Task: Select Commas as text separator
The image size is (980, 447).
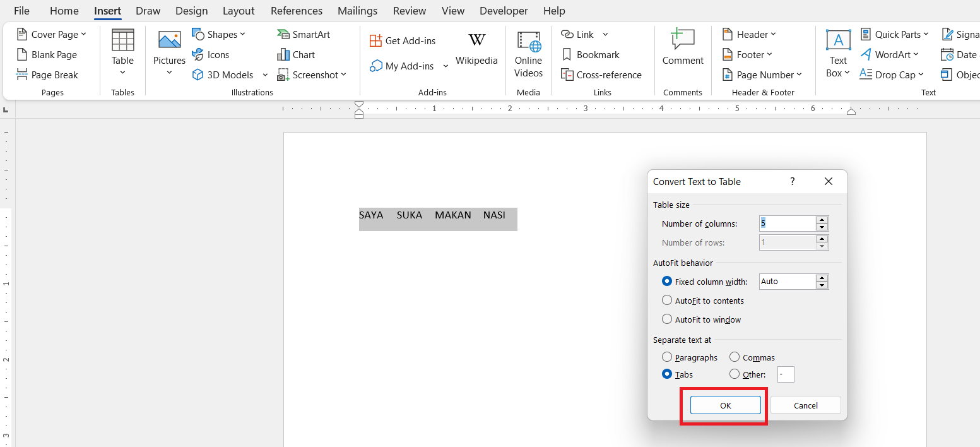Action: click(735, 357)
